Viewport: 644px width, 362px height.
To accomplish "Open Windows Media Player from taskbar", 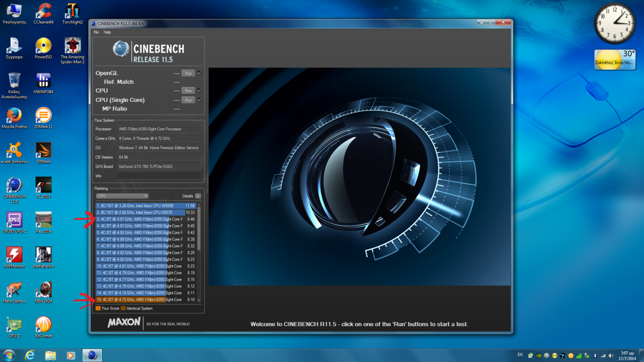I will 70,355.
